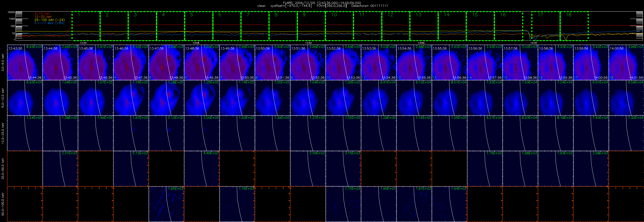
Task: Click the 50.0-100.0 keV row label
Action: pyautogui.click(x=3, y=204)
